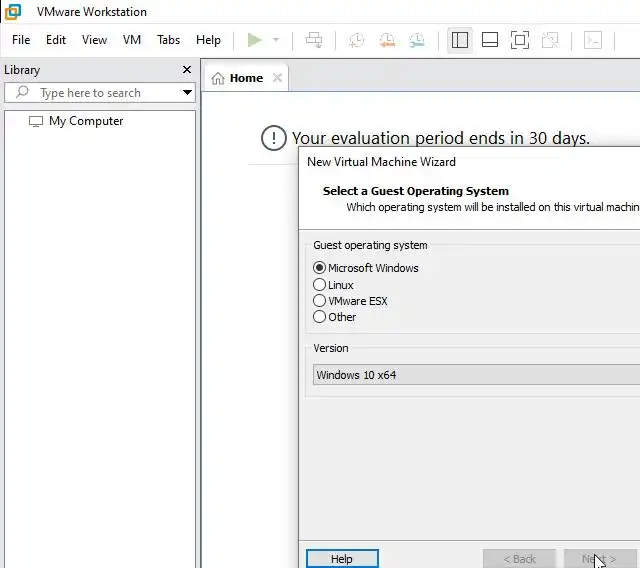Open the Tabs menu
The image size is (640, 568).
[169, 40]
